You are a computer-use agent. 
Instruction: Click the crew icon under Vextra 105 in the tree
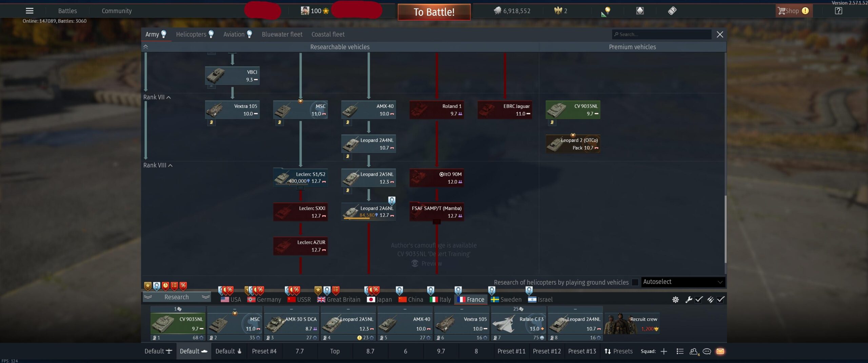211,122
